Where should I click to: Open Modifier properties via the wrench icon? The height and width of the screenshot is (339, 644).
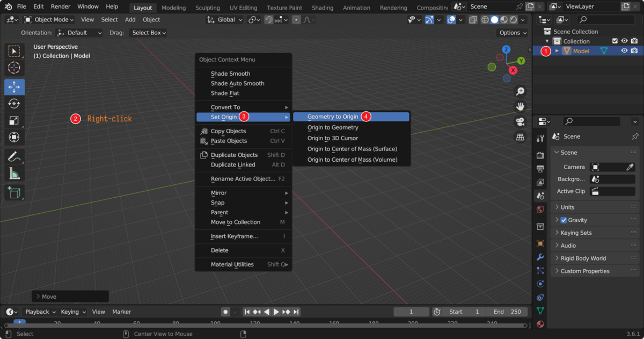point(540,257)
